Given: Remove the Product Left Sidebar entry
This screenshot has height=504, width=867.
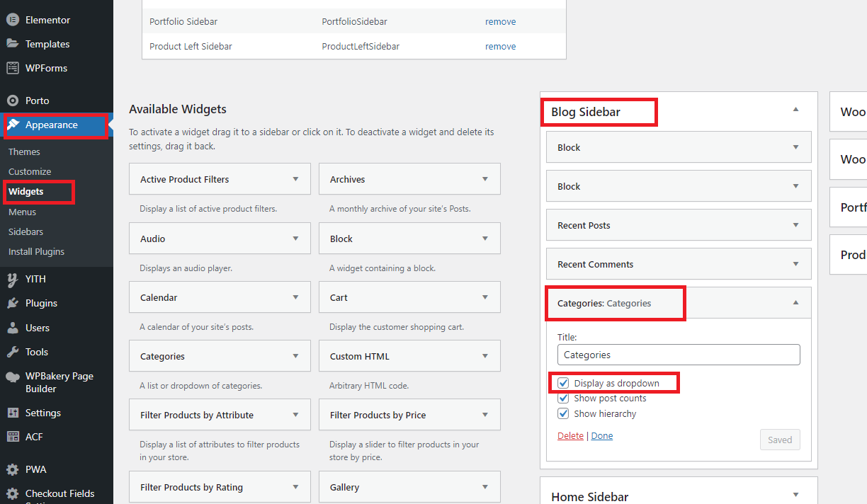Looking at the screenshot, I should click(500, 46).
